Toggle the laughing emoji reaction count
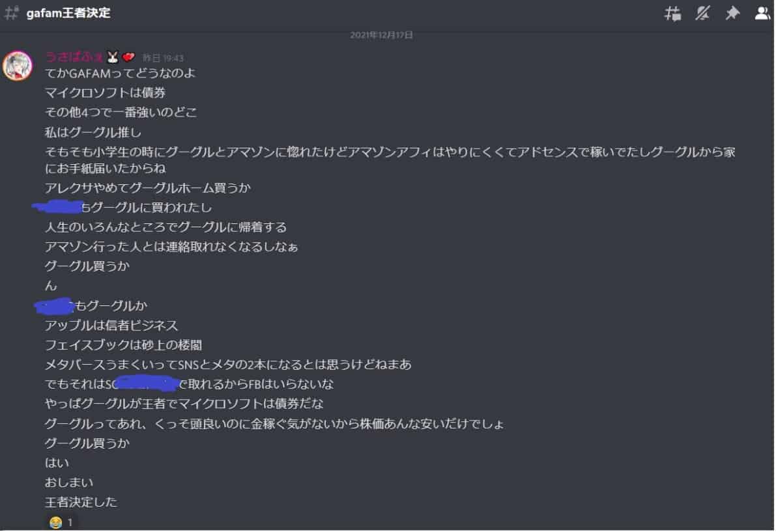This screenshot has height=532, width=776. point(61,522)
